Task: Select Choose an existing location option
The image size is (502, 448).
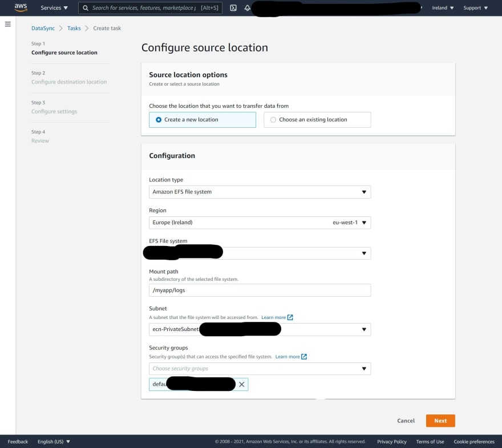Action: click(317, 120)
